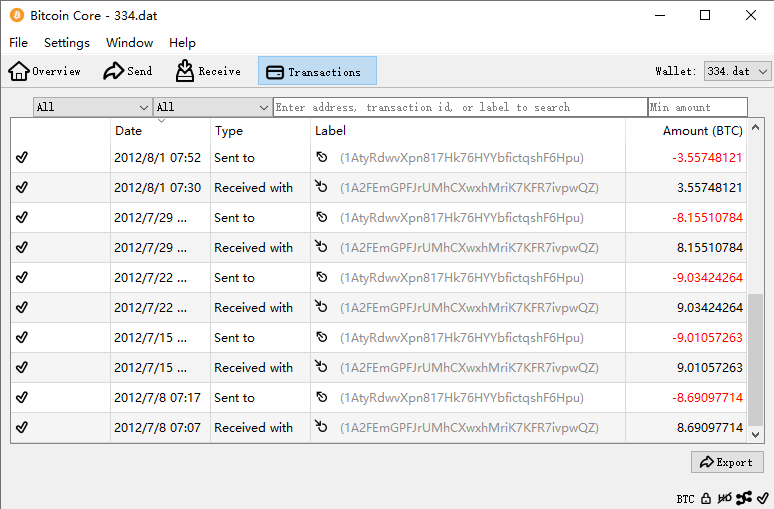Expand the date range filter dropdown

tap(92, 107)
